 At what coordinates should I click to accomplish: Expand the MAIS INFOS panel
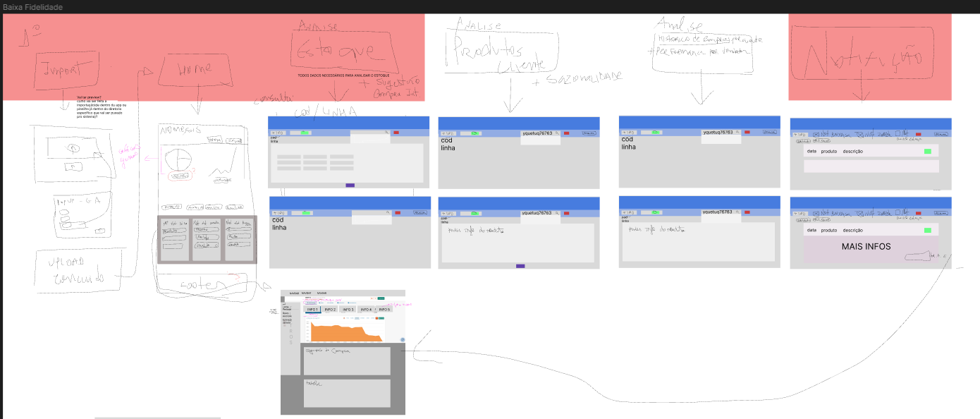pyautogui.click(x=866, y=247)
